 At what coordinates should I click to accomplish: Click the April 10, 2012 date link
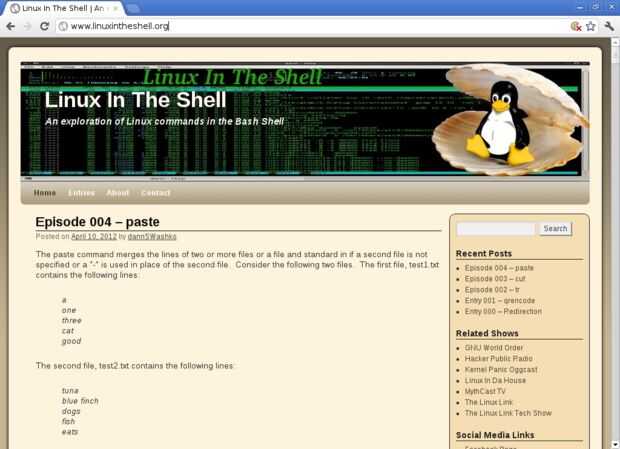tap(94, 236)
